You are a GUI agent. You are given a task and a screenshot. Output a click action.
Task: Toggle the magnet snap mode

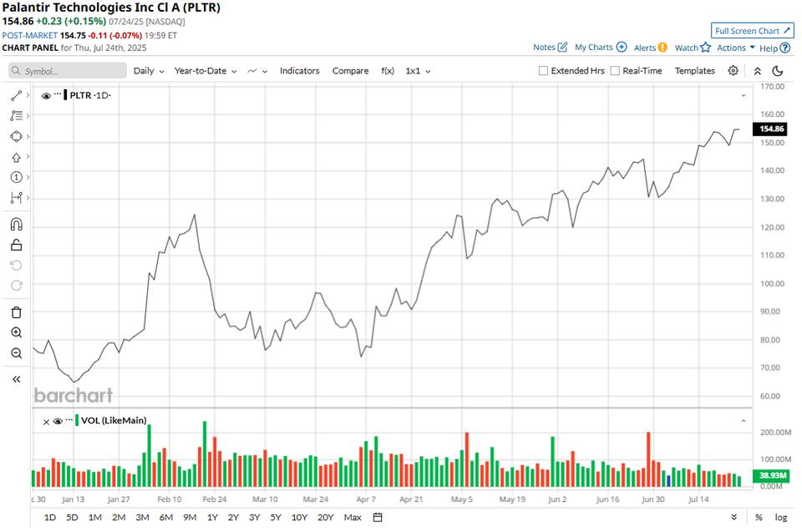coord(17,224)
